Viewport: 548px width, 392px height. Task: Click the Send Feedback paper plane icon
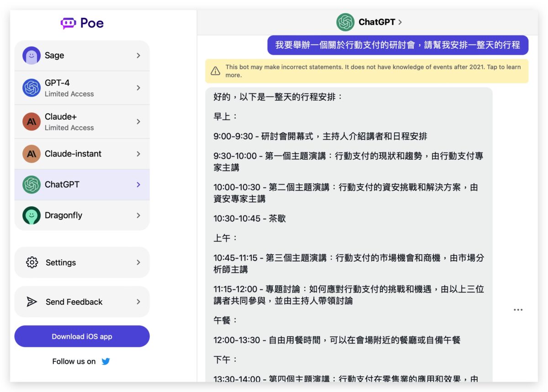point(32,302)
